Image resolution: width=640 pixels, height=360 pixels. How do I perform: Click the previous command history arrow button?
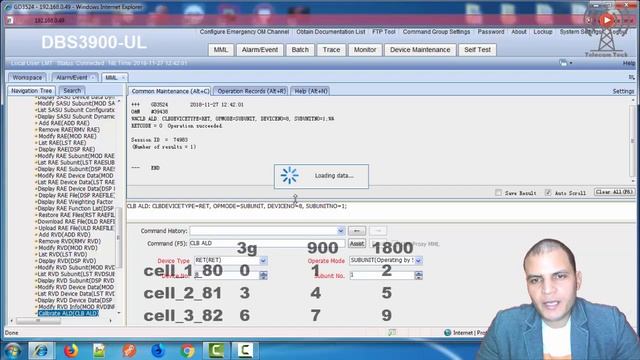(357, 231)
